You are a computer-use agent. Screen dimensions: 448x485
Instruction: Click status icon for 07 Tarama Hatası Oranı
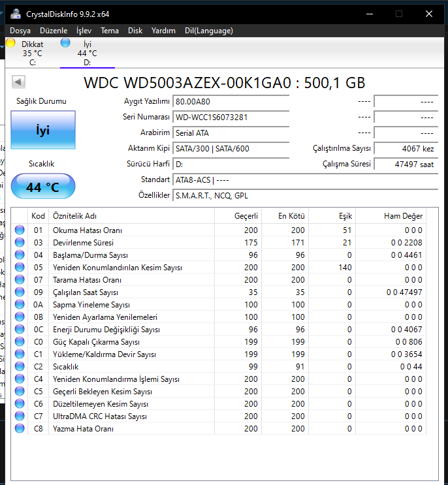tap(20, 279)
